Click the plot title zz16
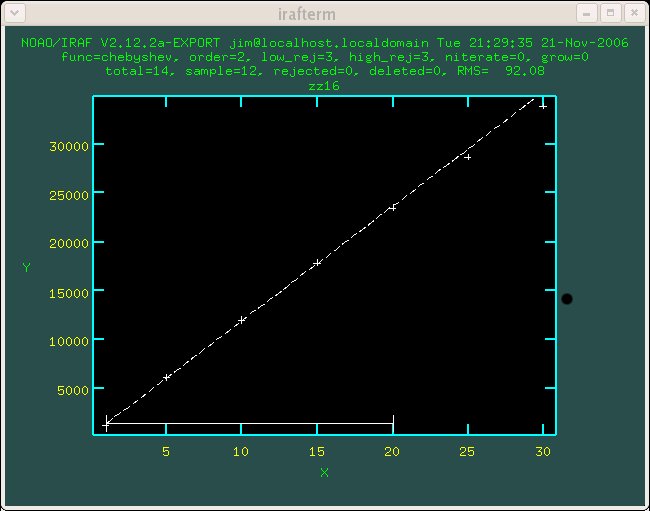 click(x=324, y=86)
